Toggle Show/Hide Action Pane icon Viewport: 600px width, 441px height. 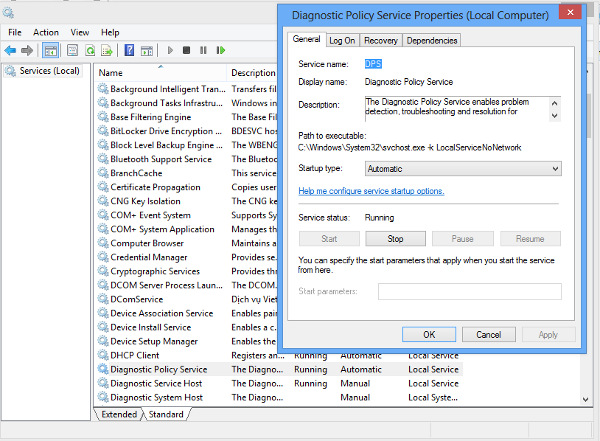(147, 50)
